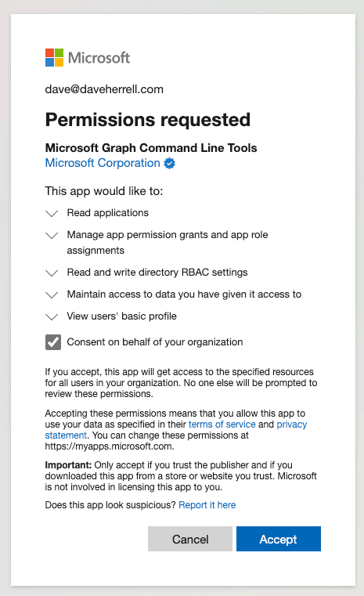Expand Read and write directory RBAC chevron
The image size is (364, 596).
[x=52, y=273]
